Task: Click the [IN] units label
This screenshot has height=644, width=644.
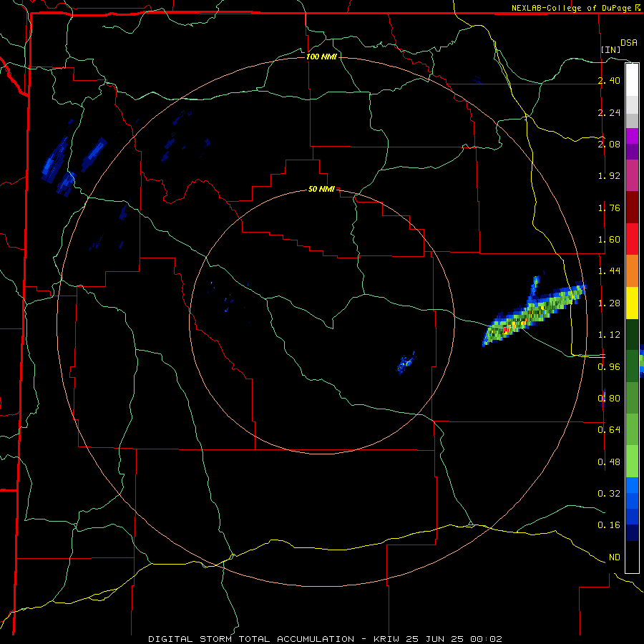Action: click(611, 49)
